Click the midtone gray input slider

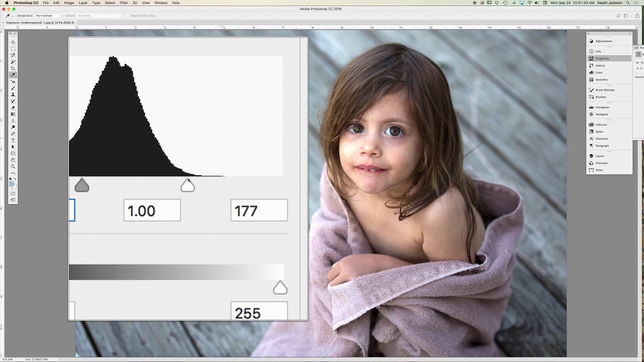pos(82,186)
